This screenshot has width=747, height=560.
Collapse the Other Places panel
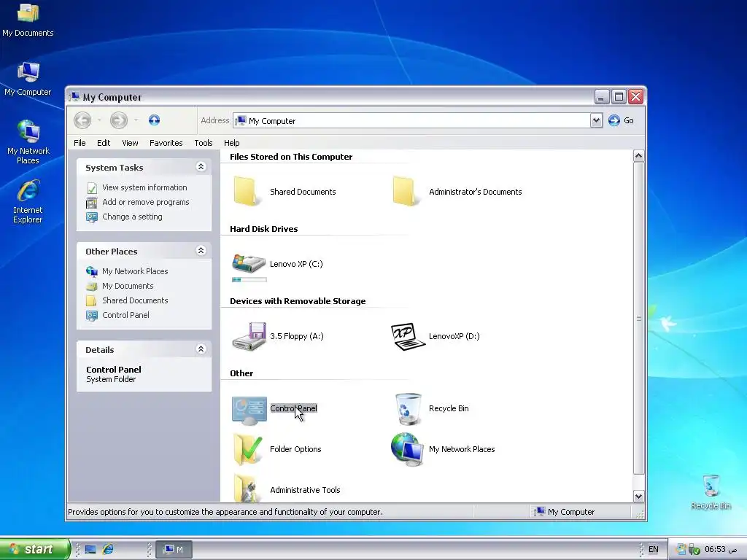pyautogui.click(x=201, y=251)
